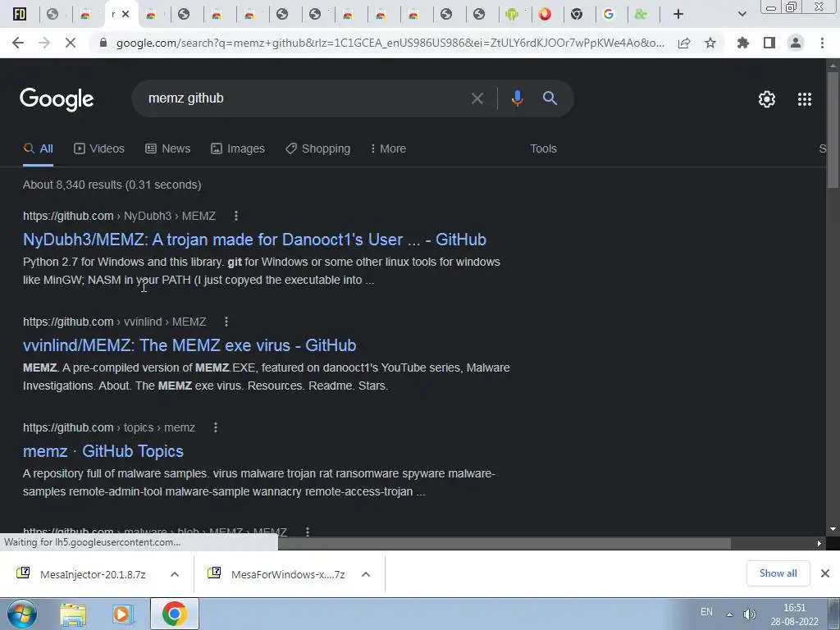
Task: Switch to the green Android icon tab
Action: (512, 15)
